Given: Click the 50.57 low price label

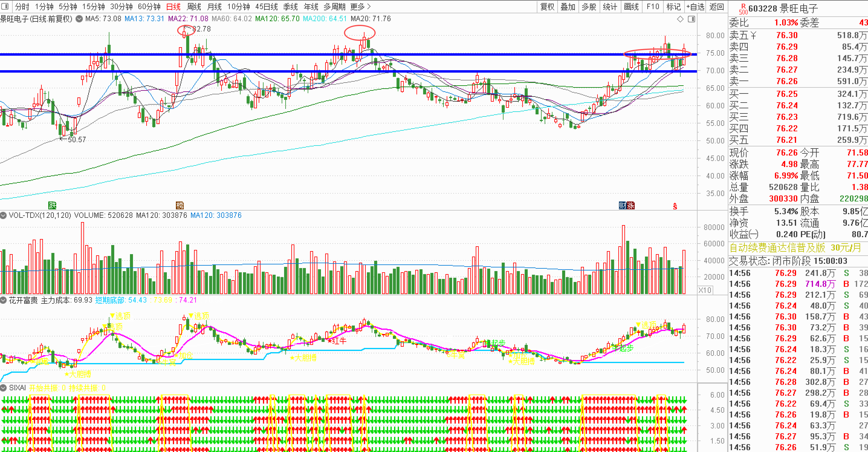Looking at the screenshot, I should tap(77, 140).
